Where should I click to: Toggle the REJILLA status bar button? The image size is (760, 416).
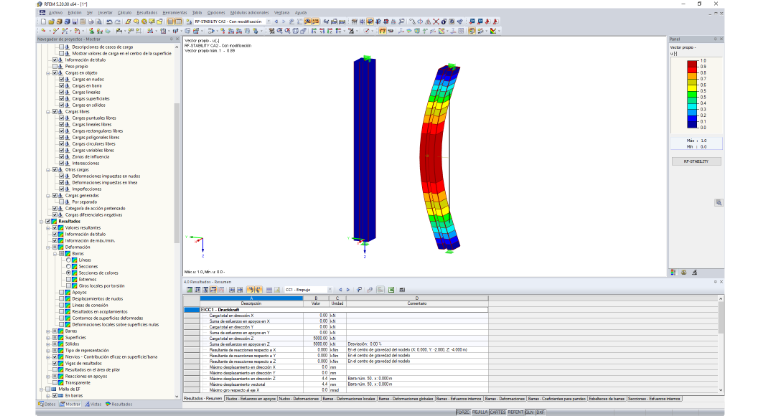point(480,412)
